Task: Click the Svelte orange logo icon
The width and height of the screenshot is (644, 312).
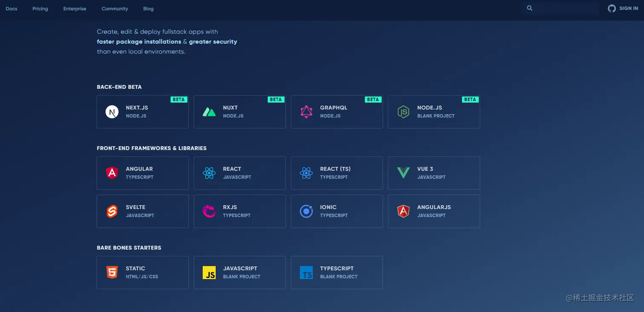Action: (112, 211)
